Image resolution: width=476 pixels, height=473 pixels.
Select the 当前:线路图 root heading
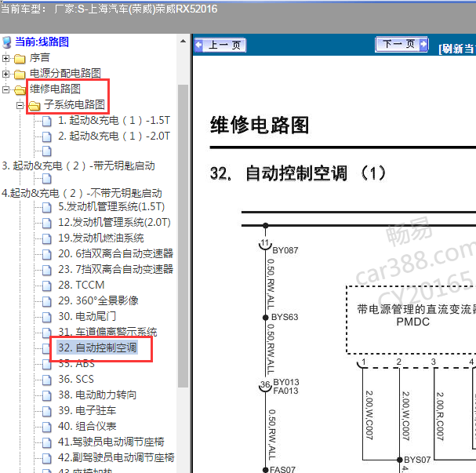pyautogui.click(x=42, y=42)
